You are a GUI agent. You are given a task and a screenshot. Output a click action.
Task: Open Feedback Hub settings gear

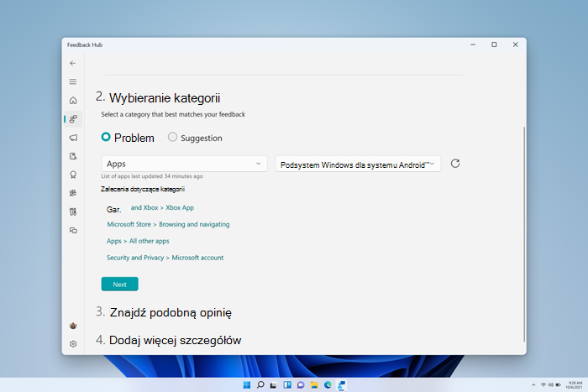pyautogui.click(x=73, y=343)
